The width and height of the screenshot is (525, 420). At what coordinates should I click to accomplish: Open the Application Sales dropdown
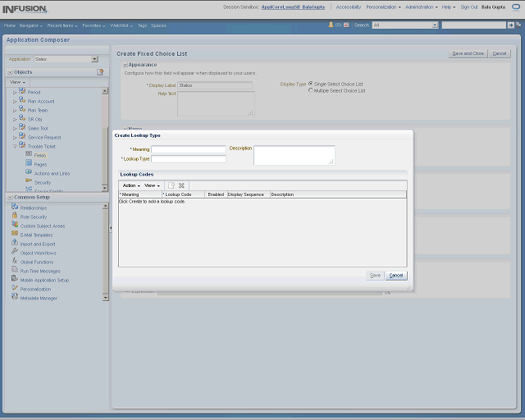(95, 59)
